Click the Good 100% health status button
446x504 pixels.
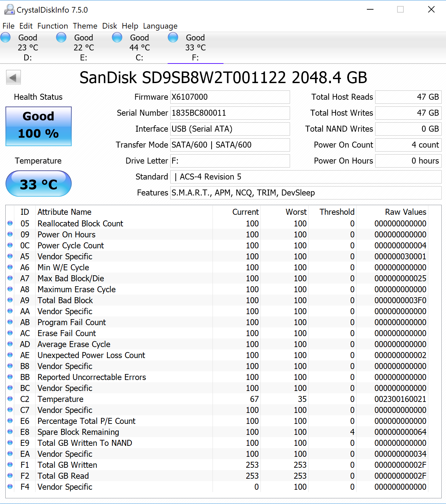(38, 126)
